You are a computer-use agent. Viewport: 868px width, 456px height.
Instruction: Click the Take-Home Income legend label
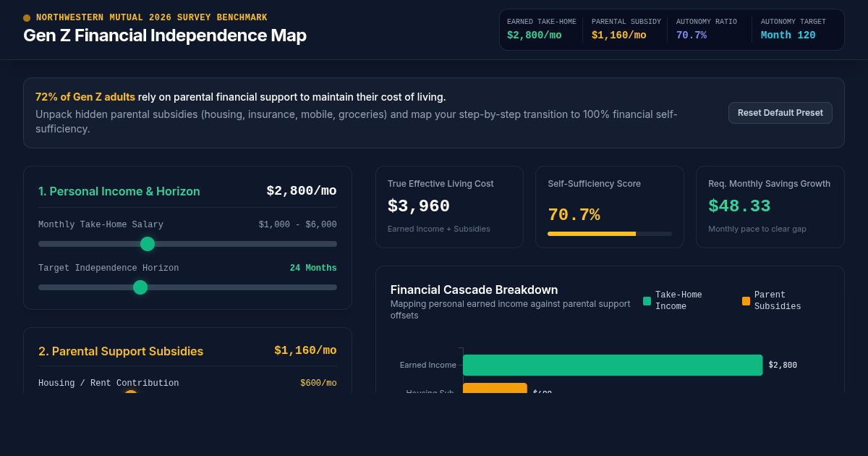[x=678, y=301]
